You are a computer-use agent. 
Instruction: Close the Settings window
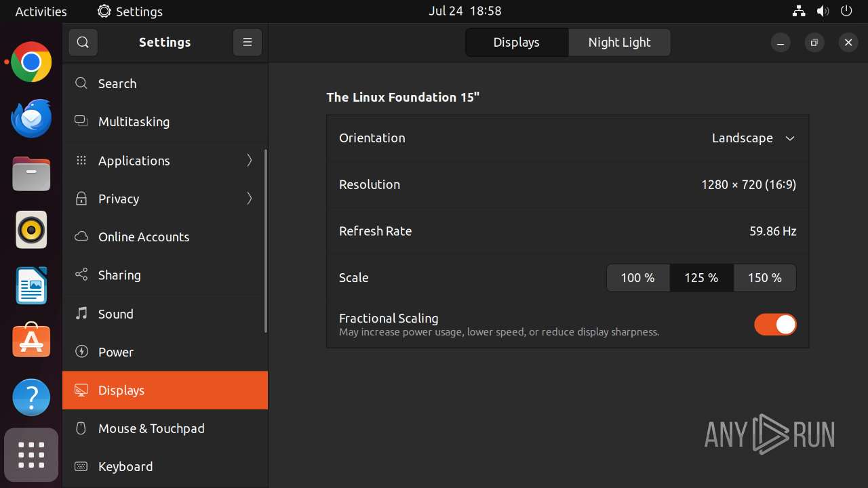click(848, 42)
